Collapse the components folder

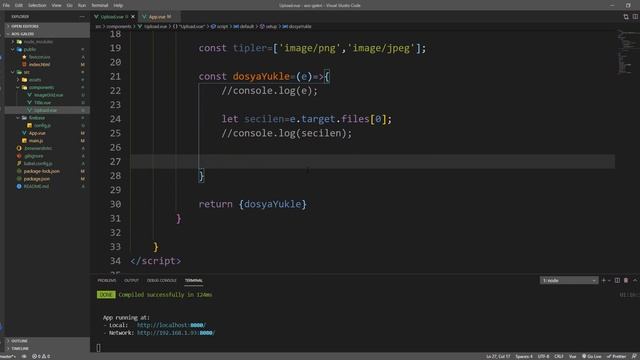(41, 87)
